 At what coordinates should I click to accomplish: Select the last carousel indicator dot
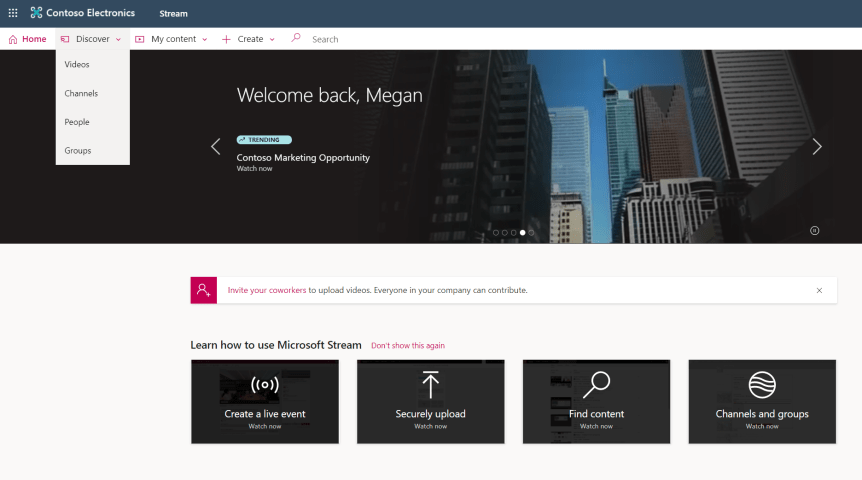[531, 232]
